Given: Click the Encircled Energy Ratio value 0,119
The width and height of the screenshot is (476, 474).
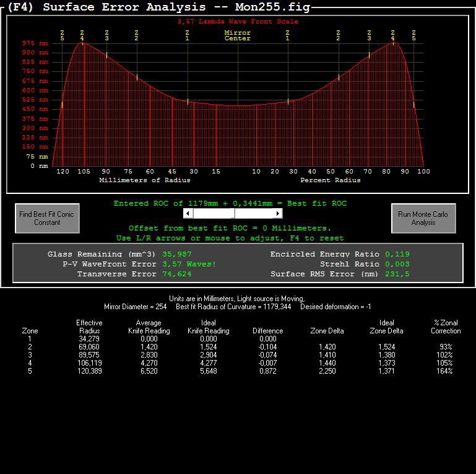Looking at the screenshot, I should point(397,254).
